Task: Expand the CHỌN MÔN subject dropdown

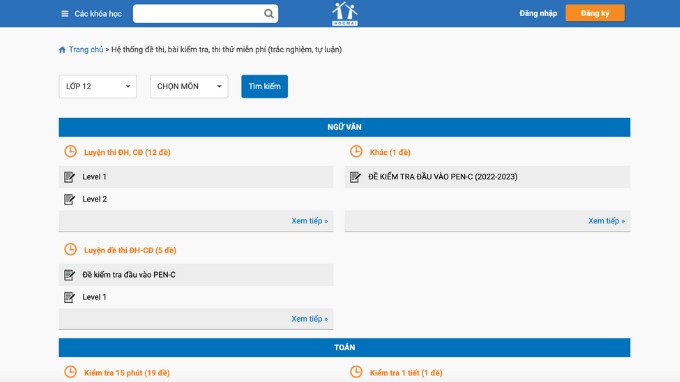Action: coord(189,86)
